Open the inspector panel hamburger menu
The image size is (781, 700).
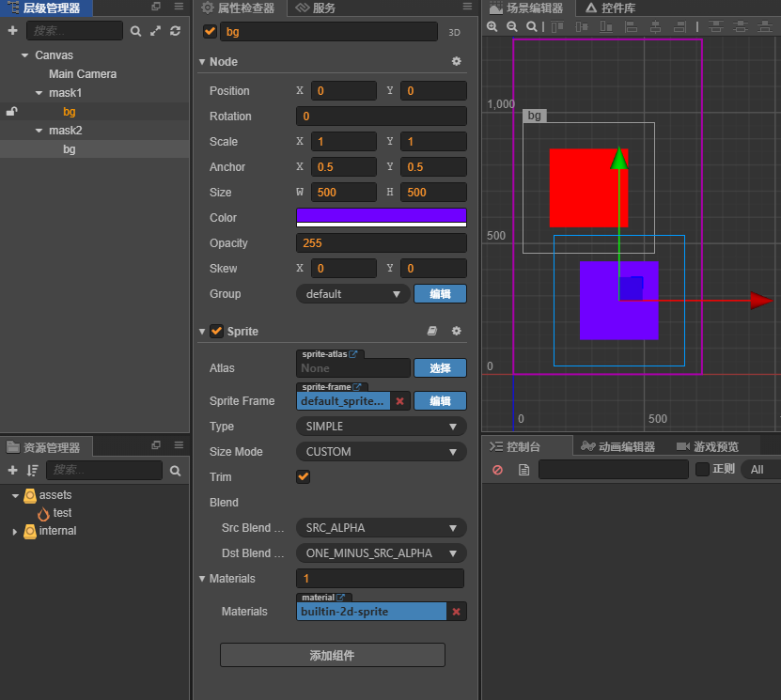point(467,7)
